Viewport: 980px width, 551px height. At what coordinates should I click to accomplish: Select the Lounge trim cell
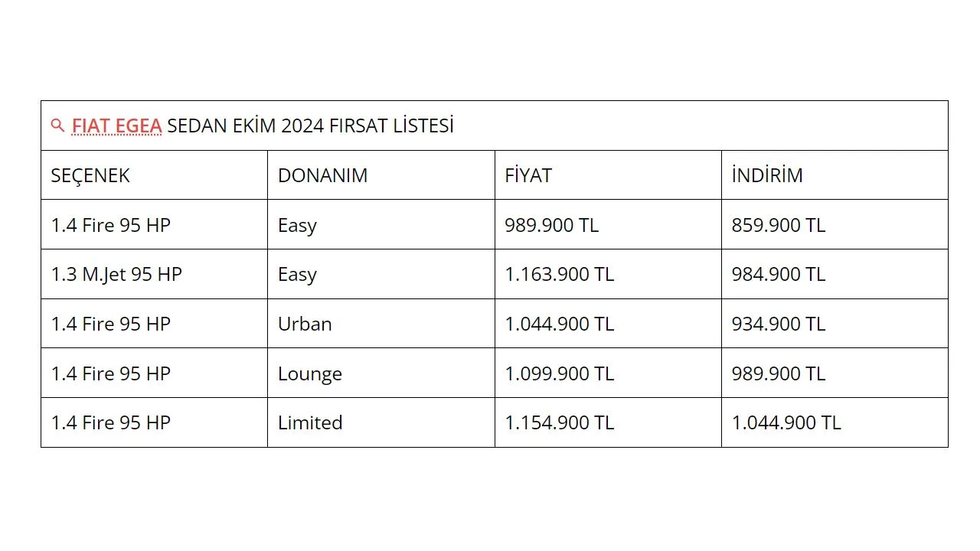click(381, 373)
